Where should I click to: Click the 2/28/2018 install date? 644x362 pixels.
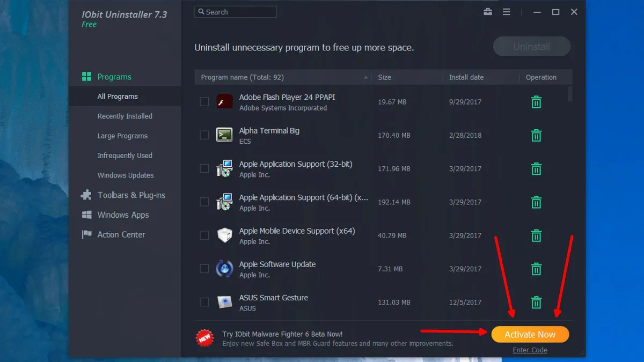pos(465,135)
